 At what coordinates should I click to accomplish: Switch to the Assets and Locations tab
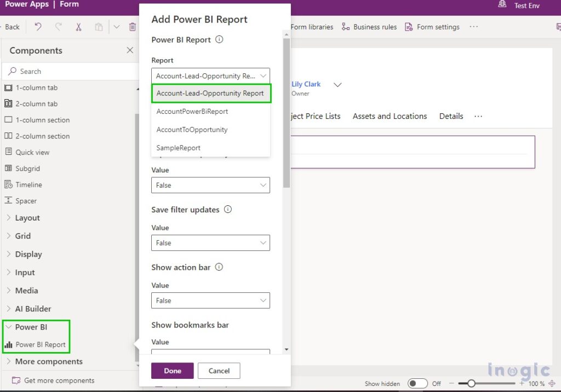(x=390, y=116)
